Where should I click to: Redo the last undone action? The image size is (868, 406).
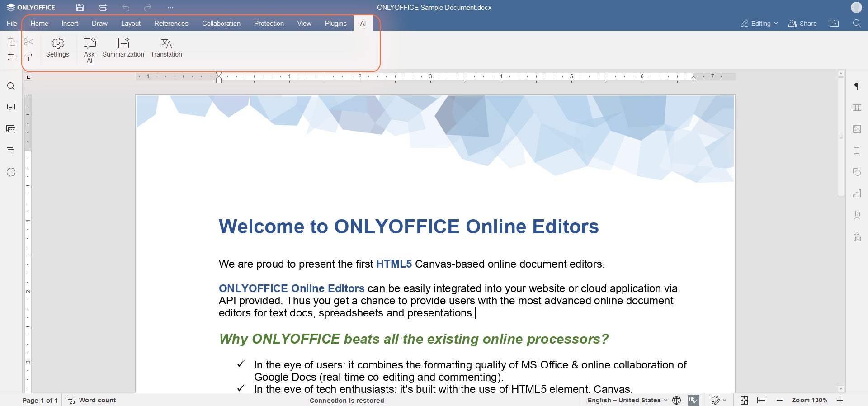[148, 8]
